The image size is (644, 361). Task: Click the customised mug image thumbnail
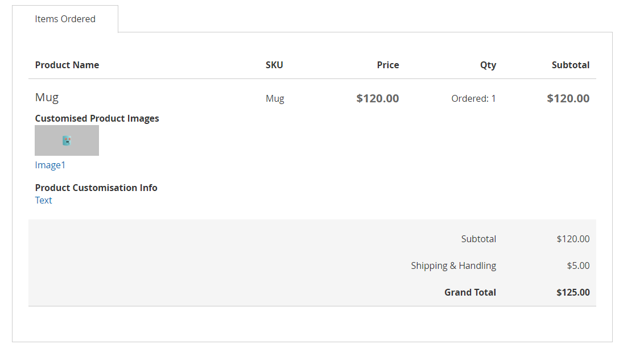(x=67, y=140)
